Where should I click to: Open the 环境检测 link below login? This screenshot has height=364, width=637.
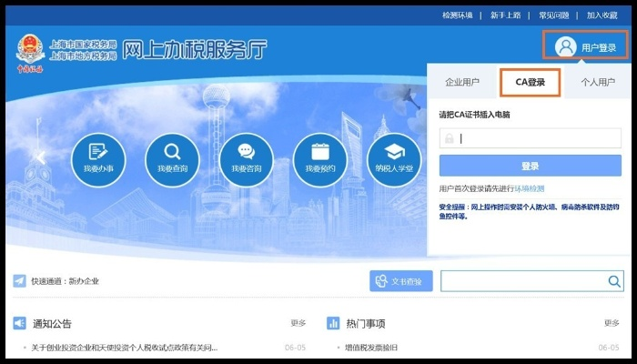click(x=529, y=188)
